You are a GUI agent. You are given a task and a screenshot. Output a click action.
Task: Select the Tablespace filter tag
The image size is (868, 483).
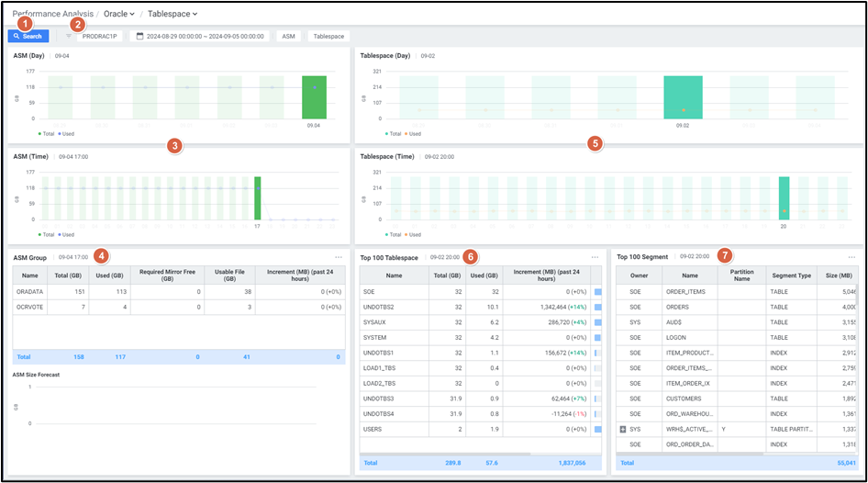328,37
